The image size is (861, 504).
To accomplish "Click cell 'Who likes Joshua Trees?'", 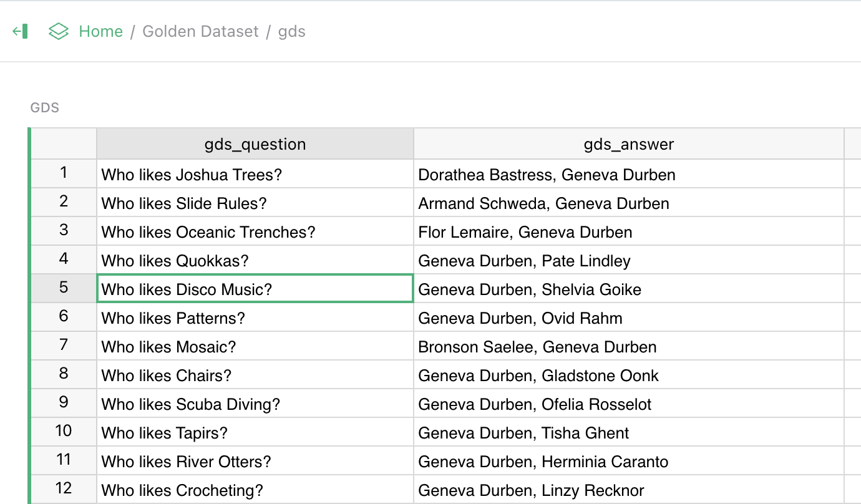I will 255,174.
